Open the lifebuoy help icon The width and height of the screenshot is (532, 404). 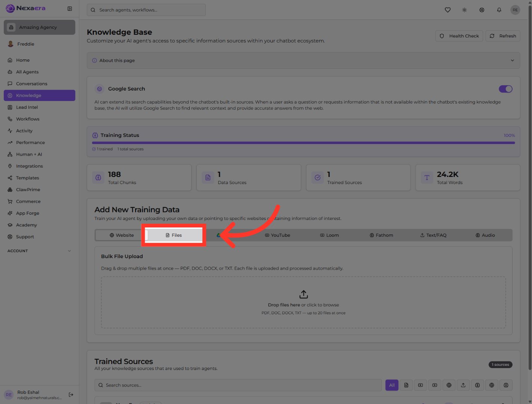click(x=482, y=10)
